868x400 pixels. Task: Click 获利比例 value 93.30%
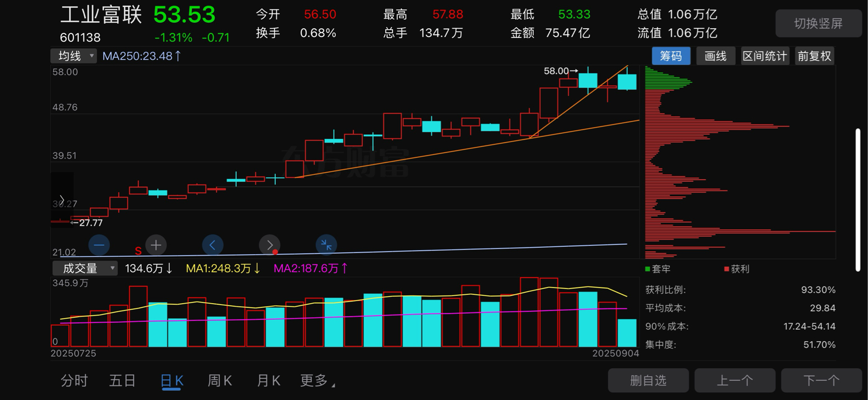818,290
